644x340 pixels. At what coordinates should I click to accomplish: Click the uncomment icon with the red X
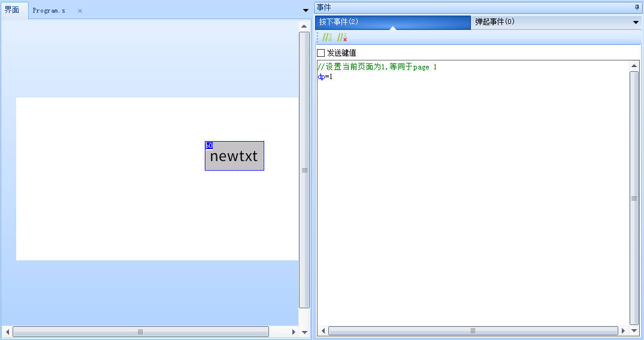point(342,37)
